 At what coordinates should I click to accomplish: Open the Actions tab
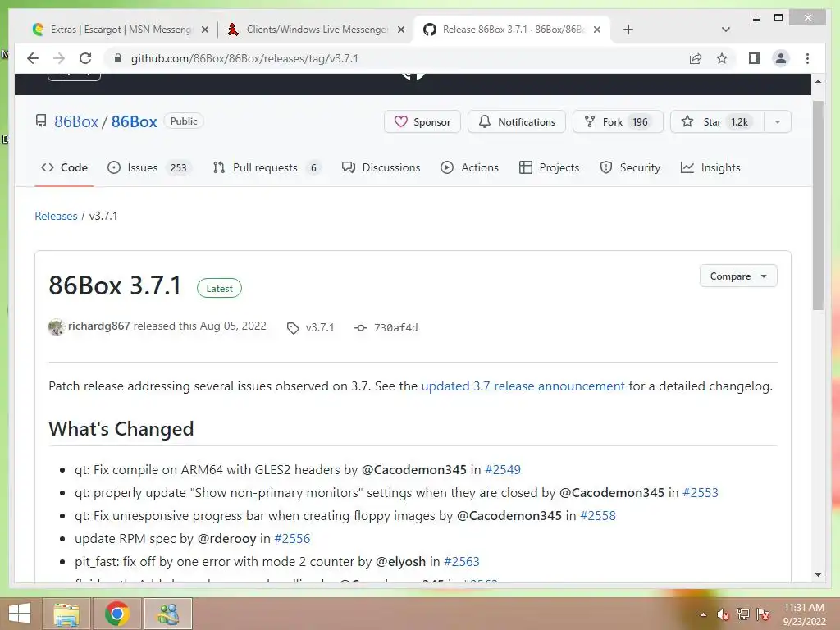469,167
